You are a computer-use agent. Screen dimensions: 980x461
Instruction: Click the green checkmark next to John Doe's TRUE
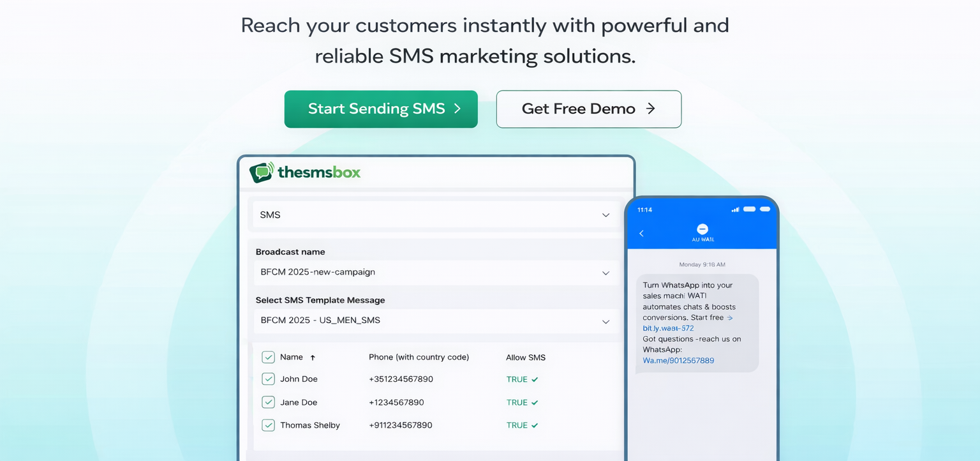533,379
